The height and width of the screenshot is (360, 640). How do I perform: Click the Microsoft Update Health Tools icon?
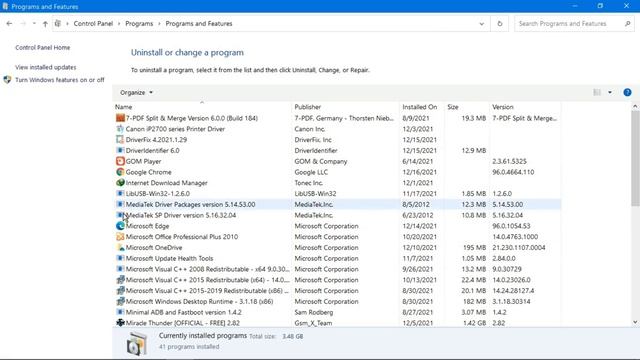120,258
